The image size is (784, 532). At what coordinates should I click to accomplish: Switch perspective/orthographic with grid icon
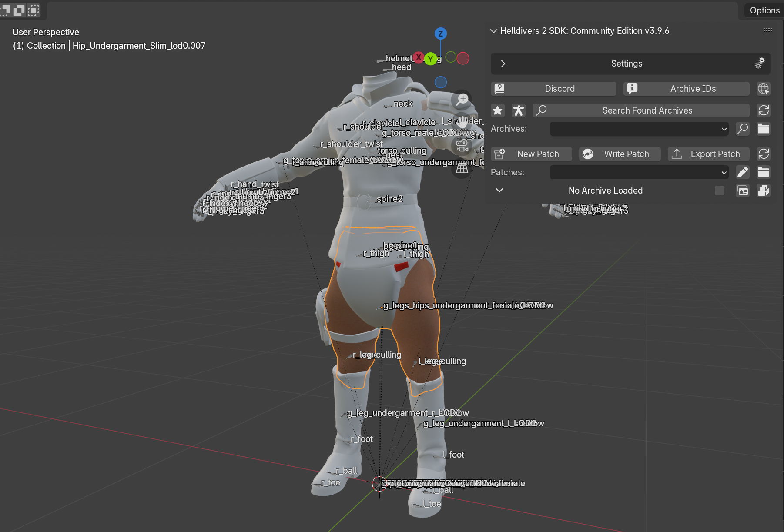[462, 167]
